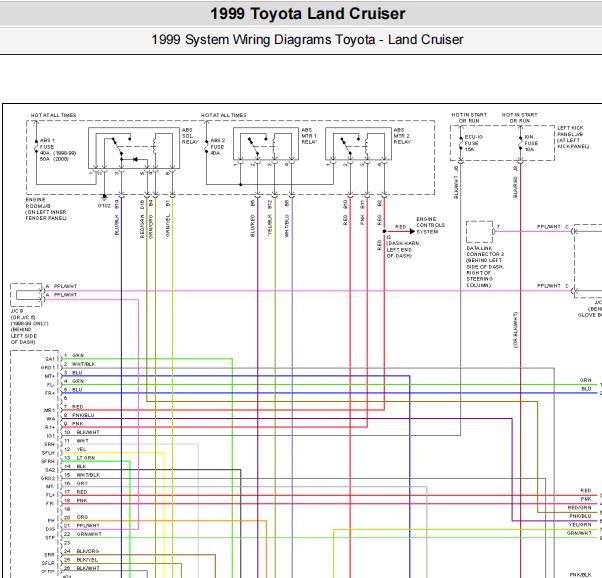Select pin '14 BLK' on the connector
The width and height of the screenshot is (602, 578).
click(75, 466)
